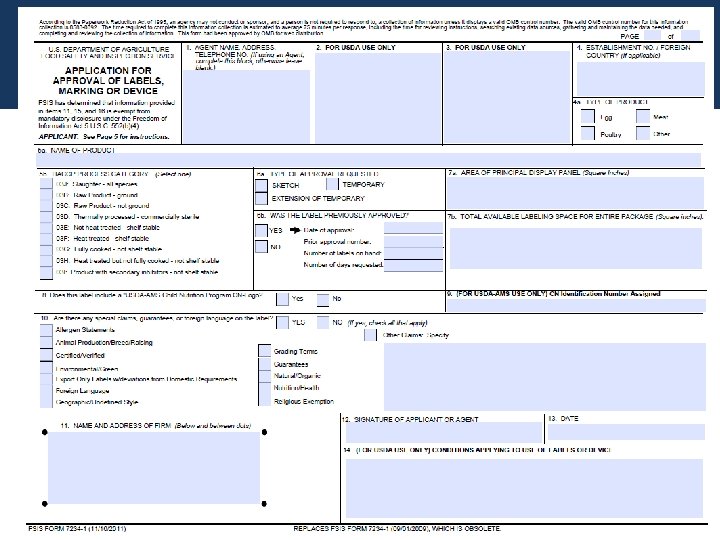720x540 pixels.
Task: Select 03F Heat treated - shelf stable
Action: coord(46,239)
